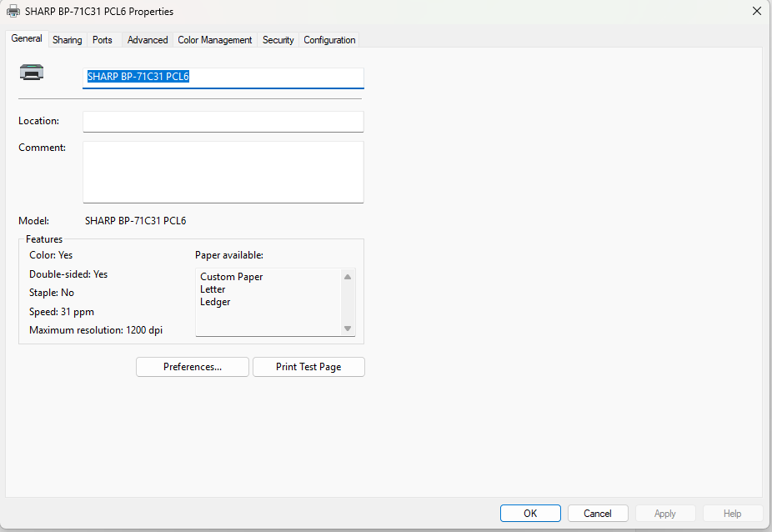This screenshot has width=772, height=532.
Task: Open printer Preferences
Action: [x=193, y=367]
